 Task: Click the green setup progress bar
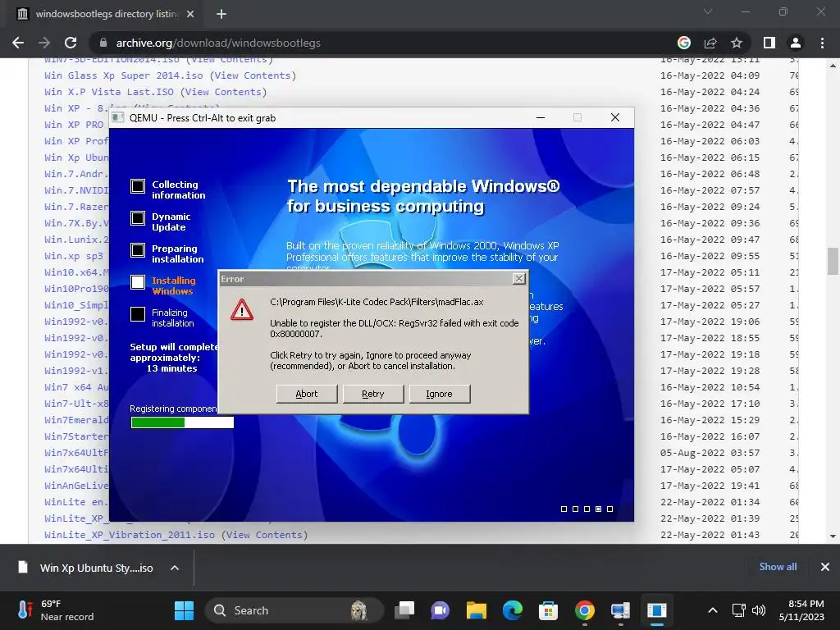tap(182, 422)
